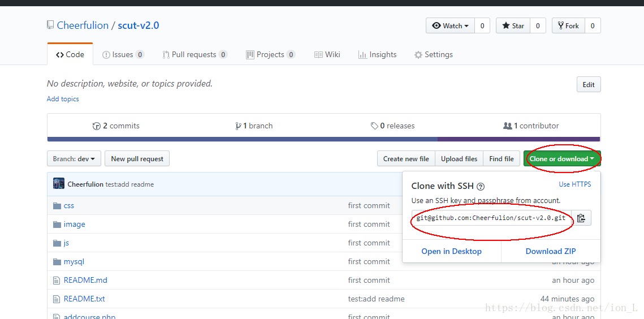Open the mysql folder

(74, 261)
